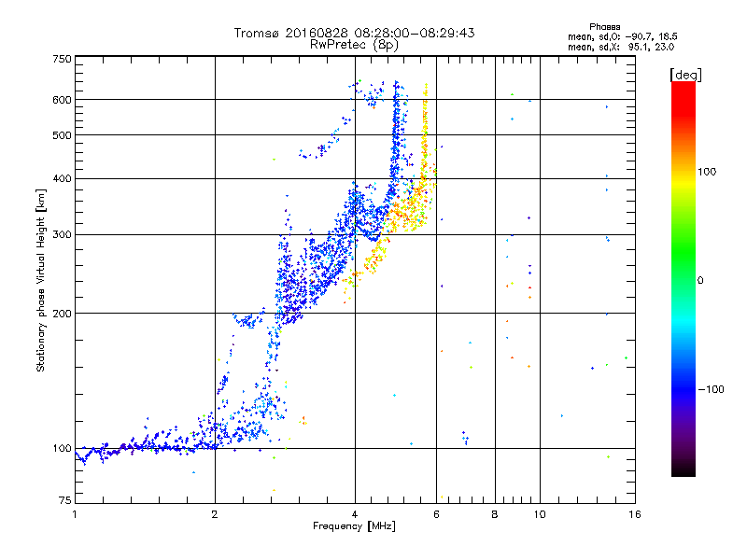Click the x-axis label '4'
Screen dimensions: 747x560
tap(355, 514)
